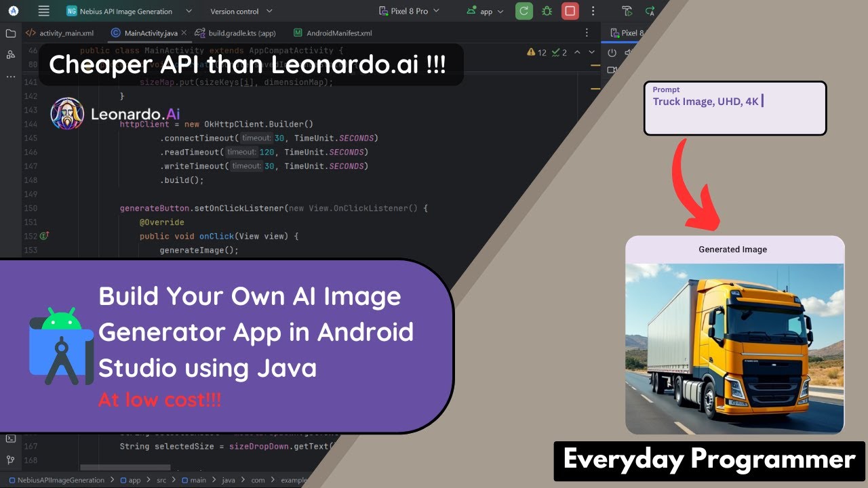Open the Project tool window folder icon
Viewport: 868px width, 488px height.
coord(11,33)
